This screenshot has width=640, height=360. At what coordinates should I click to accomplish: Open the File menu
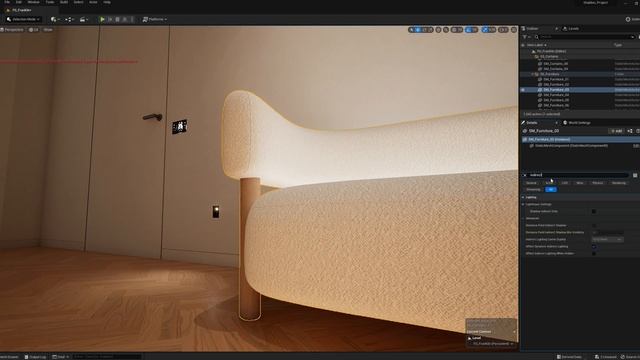coord(7,2)
